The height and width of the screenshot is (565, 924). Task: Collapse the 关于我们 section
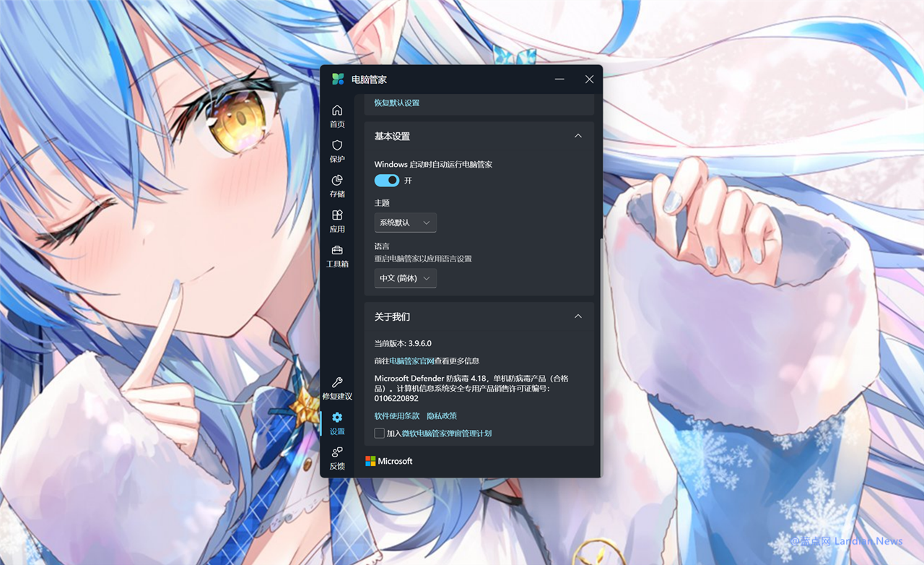(578, 316)
